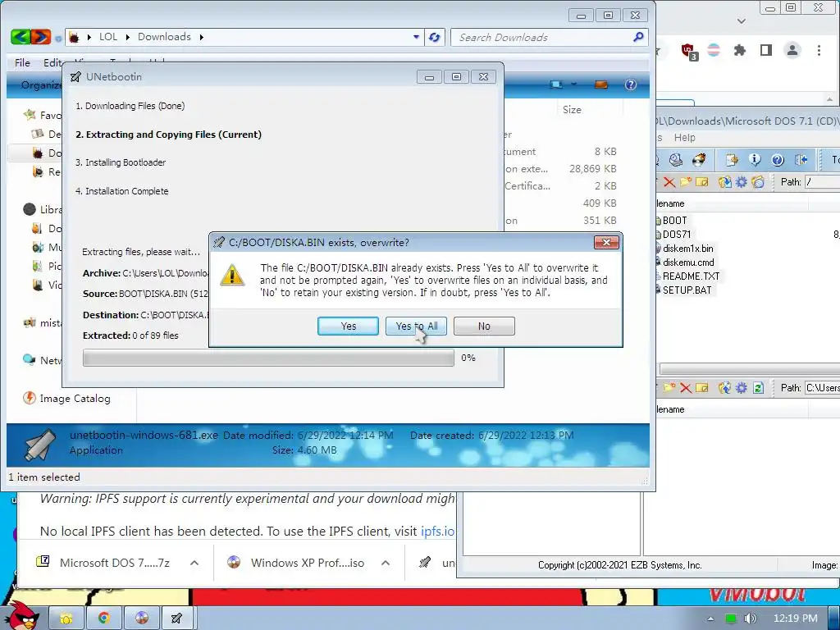Open Chrome tab search chevron
Viewport: 840px width, 630px height.
coord(742,21)
